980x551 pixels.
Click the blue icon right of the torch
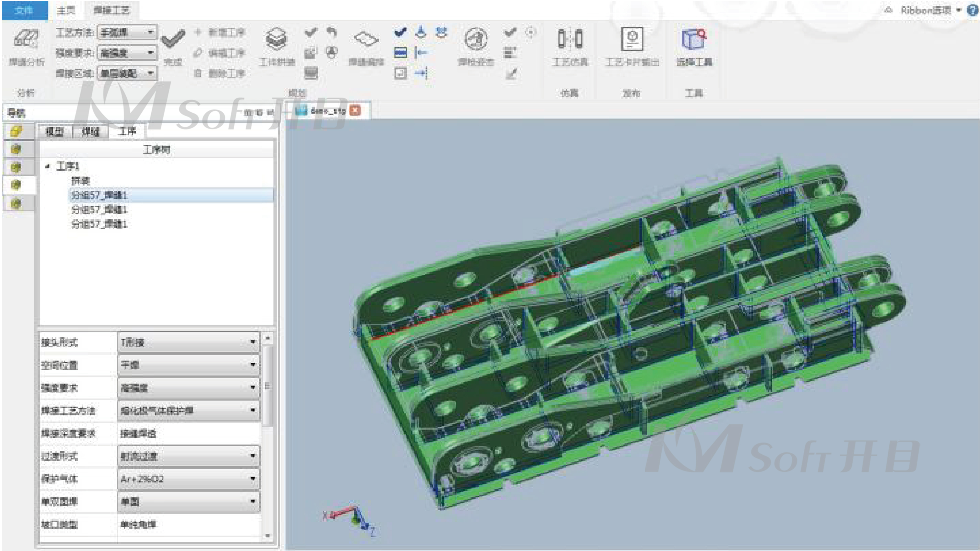[441, 32]
